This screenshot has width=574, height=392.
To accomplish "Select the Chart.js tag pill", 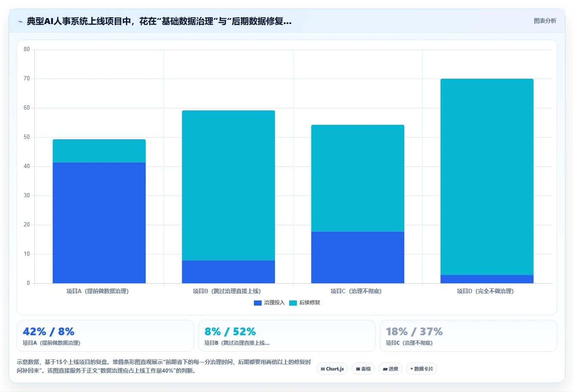I will [x=332, y=369].
